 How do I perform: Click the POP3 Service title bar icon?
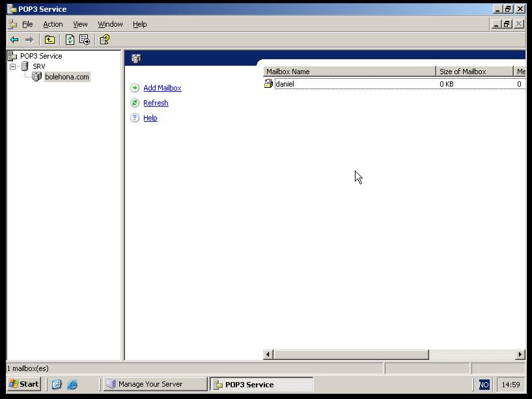pyautogui.click(x=12, y=9)
